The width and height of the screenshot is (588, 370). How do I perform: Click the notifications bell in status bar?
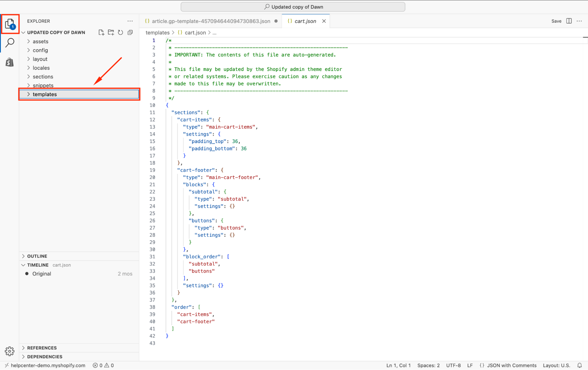[x=579, y=365]
